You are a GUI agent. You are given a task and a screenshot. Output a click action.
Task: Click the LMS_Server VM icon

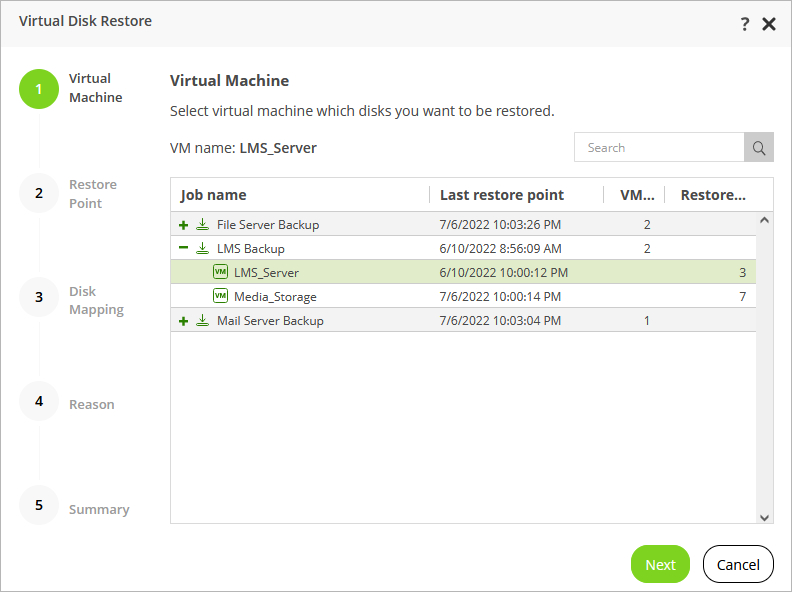click(220, 272)
